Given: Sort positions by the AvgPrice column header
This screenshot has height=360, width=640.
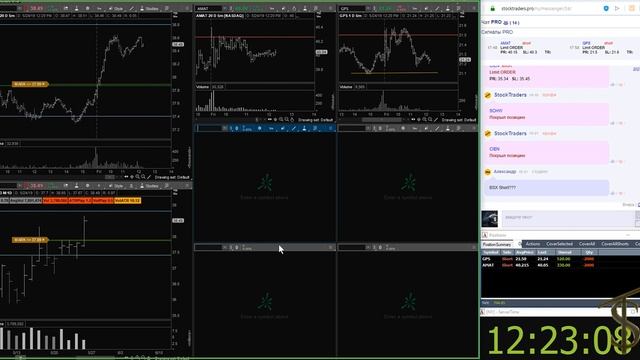Looking at the screenshot, I should pos(524,253).
